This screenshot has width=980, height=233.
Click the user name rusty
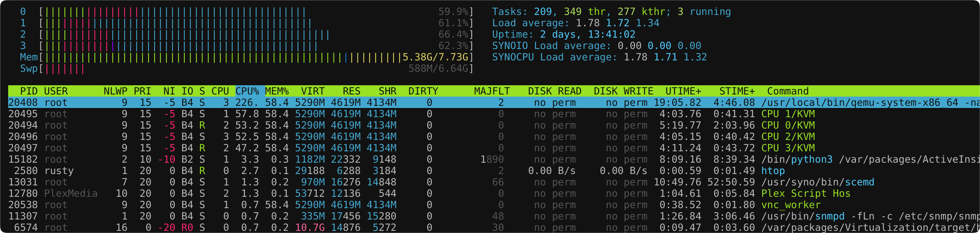pos(59,171)
